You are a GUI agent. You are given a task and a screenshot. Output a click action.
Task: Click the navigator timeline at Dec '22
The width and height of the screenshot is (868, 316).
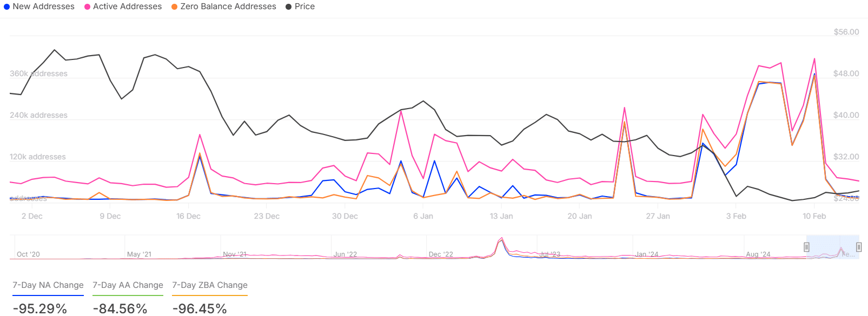pyautogui.click(x=441, y=254)
